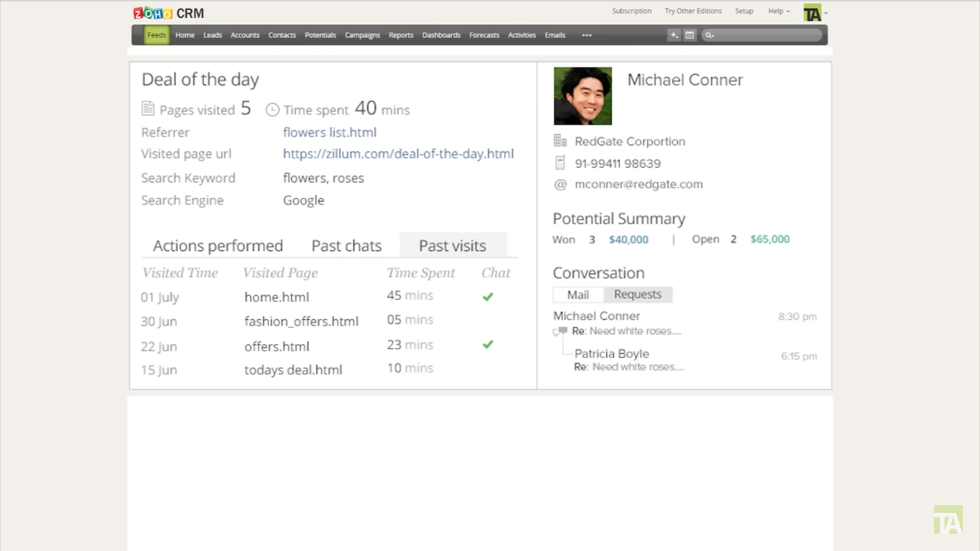Image resolution: width=980 pixels, height=551 pixels.
Task: Click the Visited Time column header
Action: [x=180, y=273]
